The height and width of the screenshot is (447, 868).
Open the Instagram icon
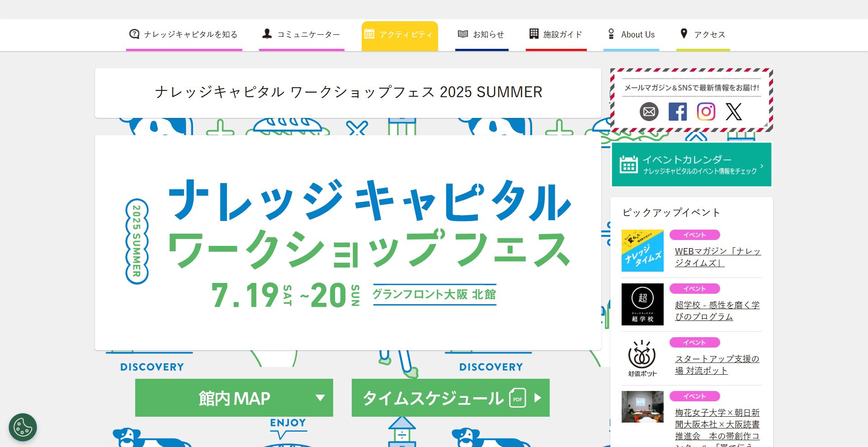(x=706, y=112)
